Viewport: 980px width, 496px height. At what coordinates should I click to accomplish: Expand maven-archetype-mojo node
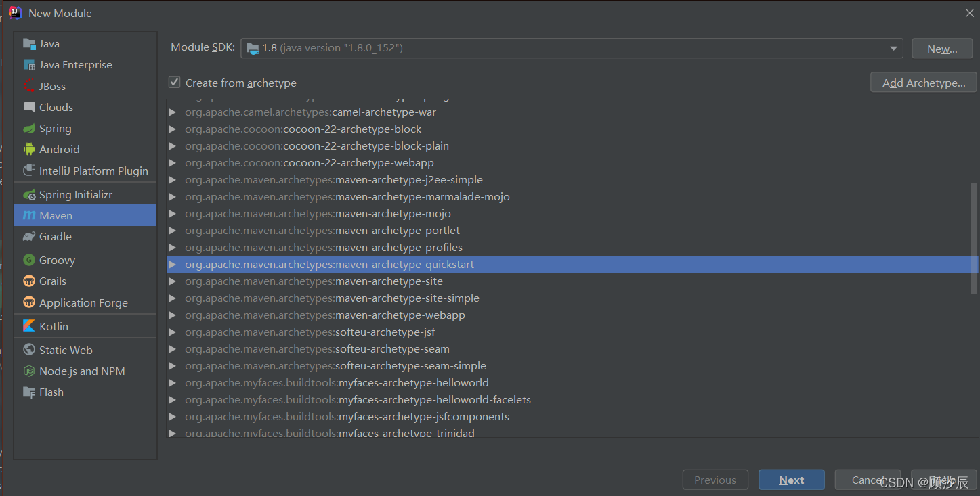point(173,214)
